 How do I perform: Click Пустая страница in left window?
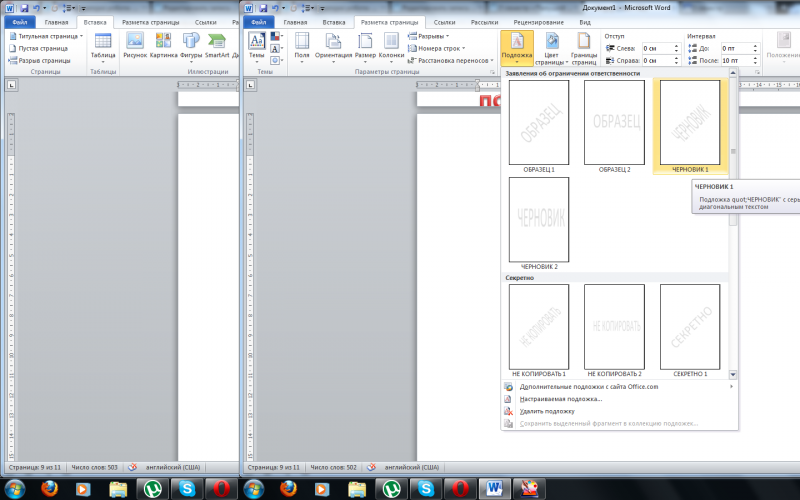(x=39, y=48)
